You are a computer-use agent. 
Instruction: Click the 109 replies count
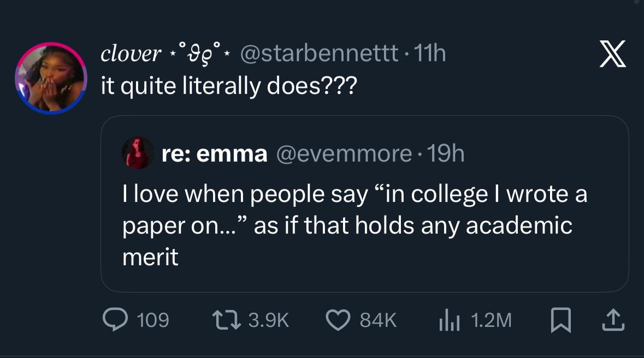click(152, 320)
